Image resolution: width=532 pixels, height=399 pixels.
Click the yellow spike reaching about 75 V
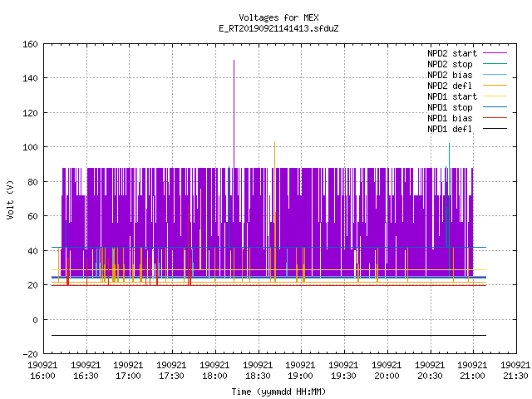click(200, 229)
